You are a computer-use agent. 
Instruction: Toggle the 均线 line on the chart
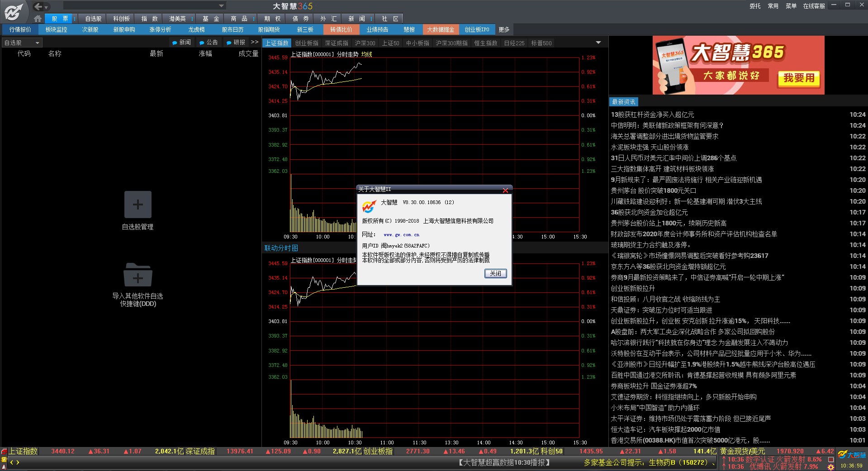367,54
